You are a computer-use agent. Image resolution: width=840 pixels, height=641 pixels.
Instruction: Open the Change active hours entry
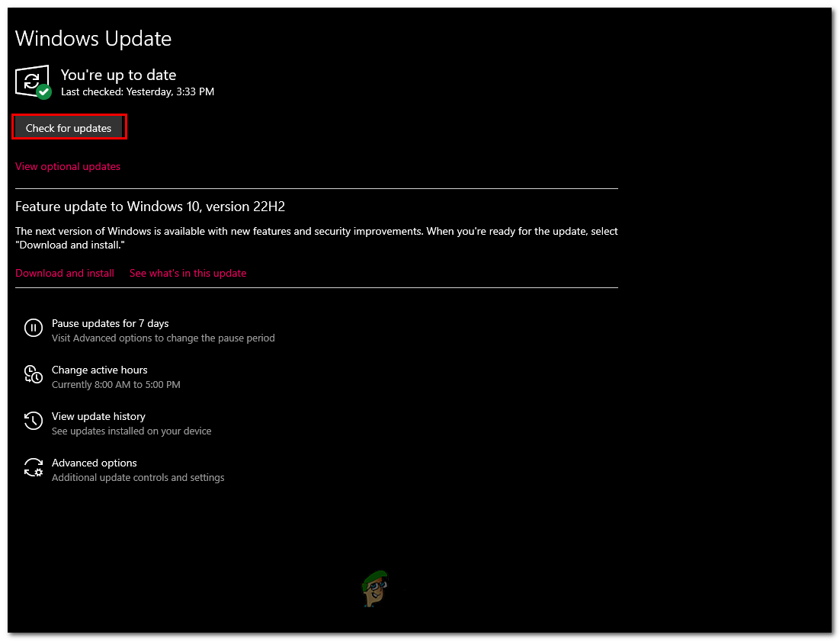point(99,370)
